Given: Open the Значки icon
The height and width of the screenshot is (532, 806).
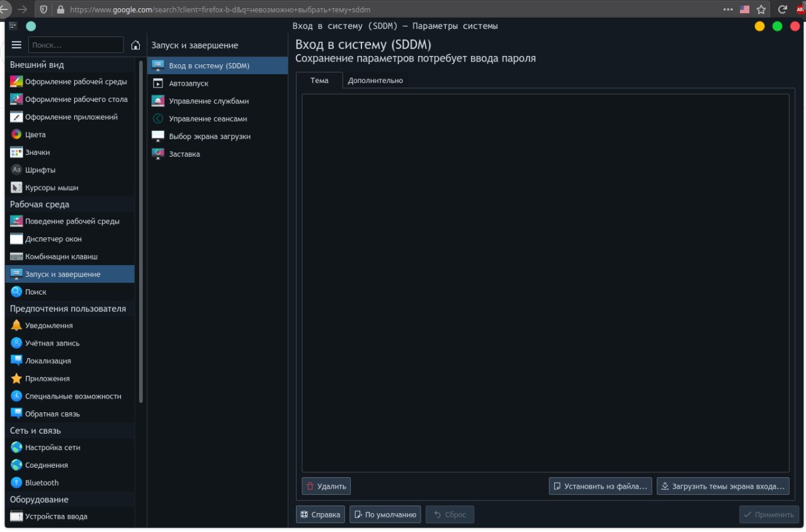Looking at the screenshot, I should 16,152.
